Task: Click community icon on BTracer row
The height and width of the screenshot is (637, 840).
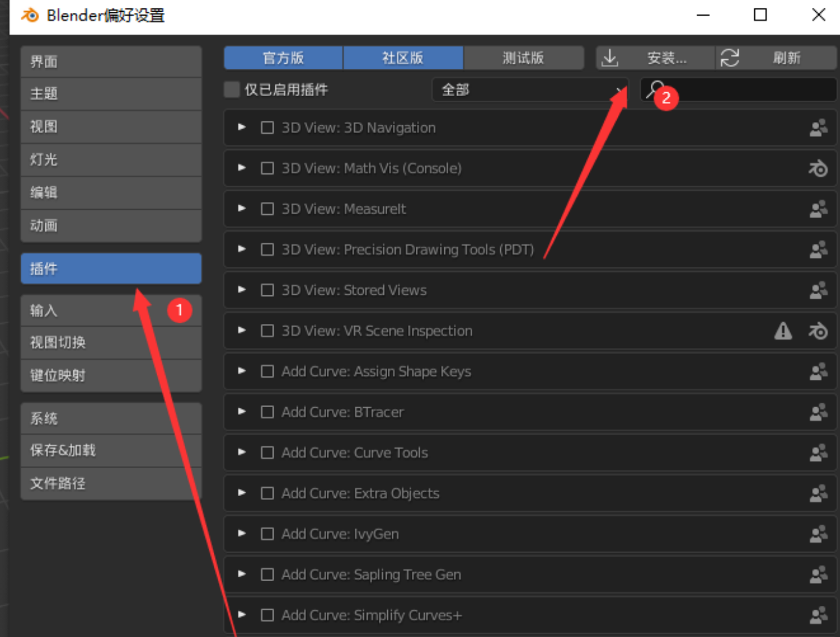Action: [x=819, y=412]
